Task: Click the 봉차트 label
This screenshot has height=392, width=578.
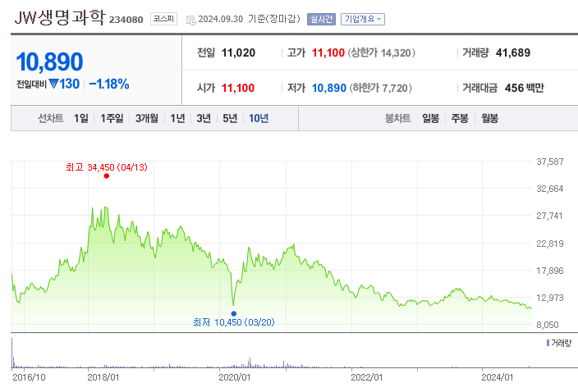Action: (397, 118)
